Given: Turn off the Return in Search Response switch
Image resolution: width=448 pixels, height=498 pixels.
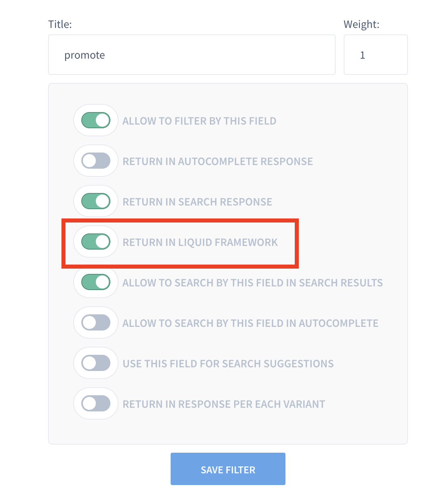Looking at the screenshot, I should click(96, 201).
